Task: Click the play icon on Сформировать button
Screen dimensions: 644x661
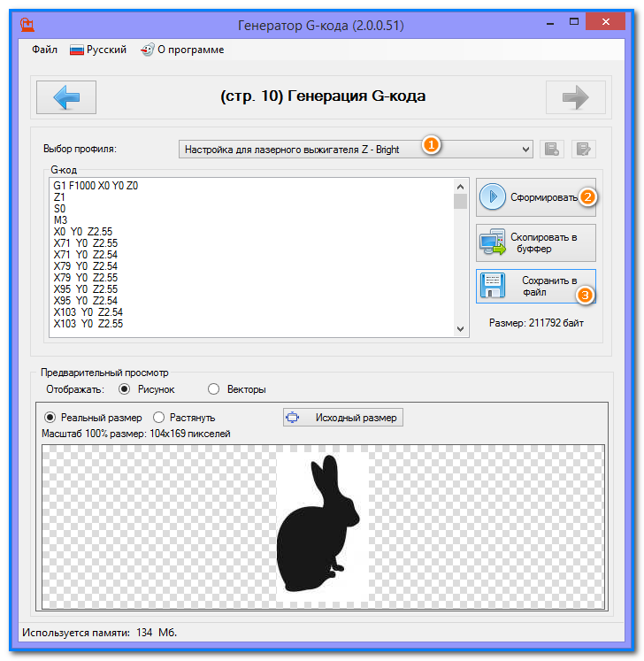Action: click(x=492, y=196)
